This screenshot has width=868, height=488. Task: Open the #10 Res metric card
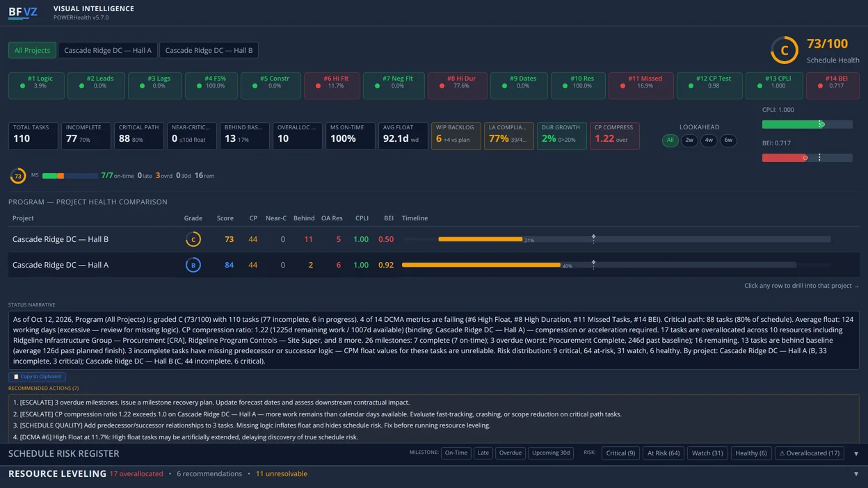pos(578,86)
